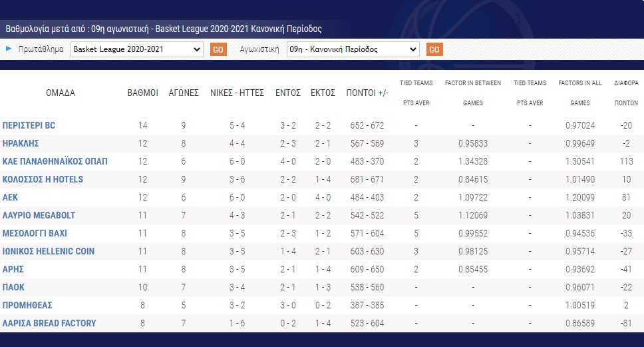Click the ΑΓΩΝΕΣ column header
This screenshot has width=644, height=347.
184,93
